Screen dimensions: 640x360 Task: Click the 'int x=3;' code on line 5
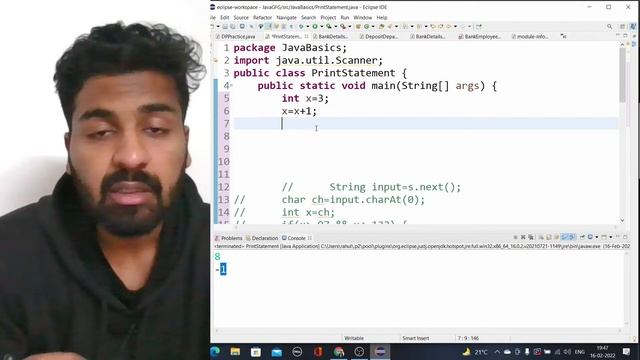coord(305,98)
